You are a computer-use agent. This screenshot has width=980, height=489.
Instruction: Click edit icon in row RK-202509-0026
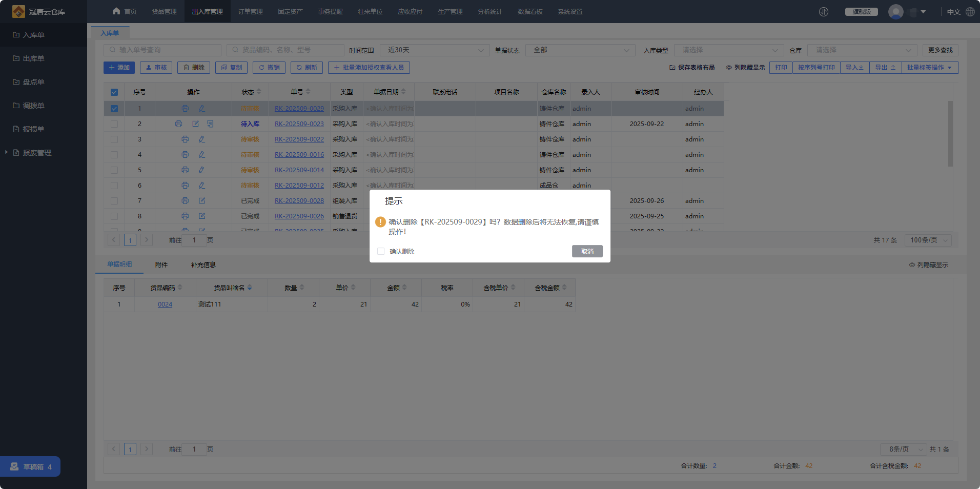[202, 216]
